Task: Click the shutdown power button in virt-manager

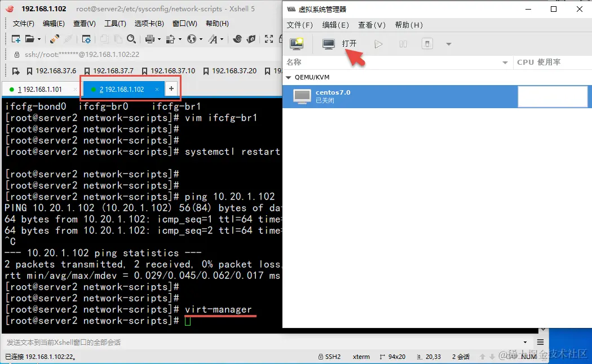Action: tap(427, 44)
